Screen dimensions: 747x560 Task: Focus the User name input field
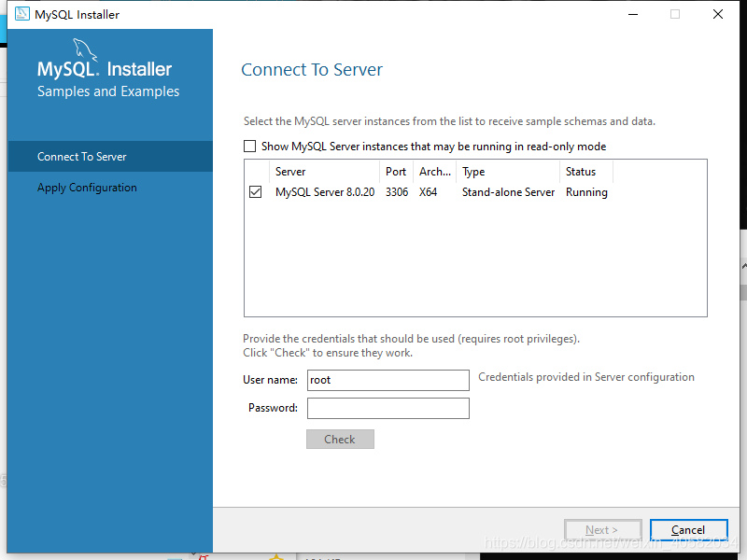click(388, 380)
